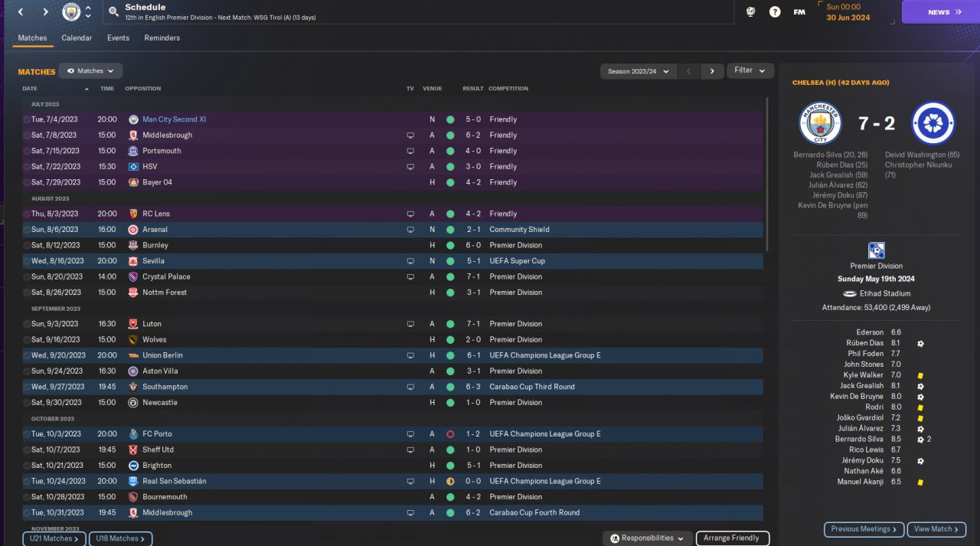Go to the previous season arrow
The image size is (980, 546).
[688, 71]
